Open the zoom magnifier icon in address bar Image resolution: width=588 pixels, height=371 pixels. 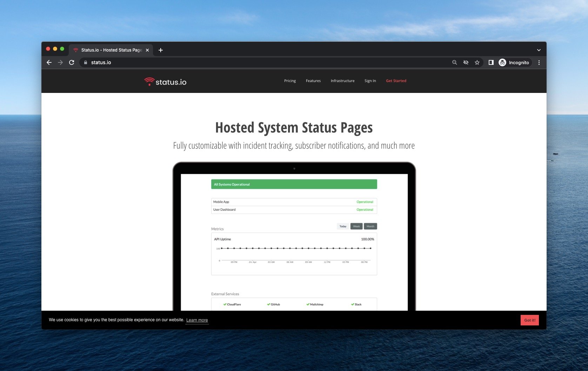pos(455,62)
